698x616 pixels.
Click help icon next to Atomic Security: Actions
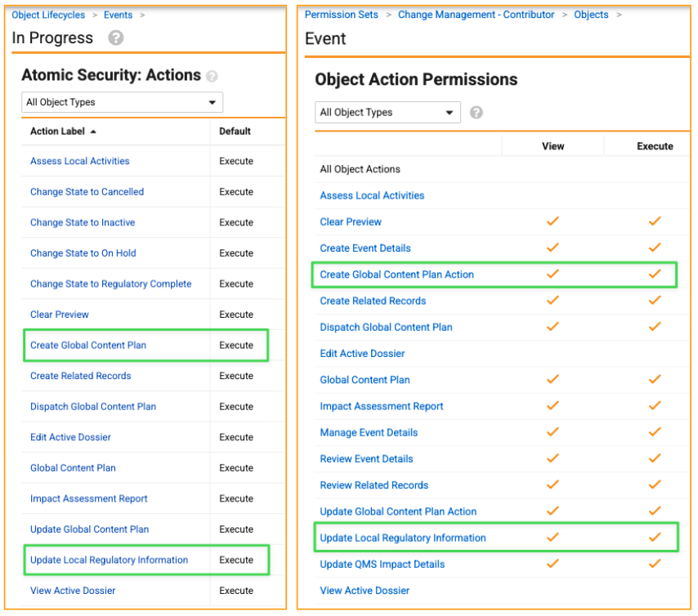(212, 77)
